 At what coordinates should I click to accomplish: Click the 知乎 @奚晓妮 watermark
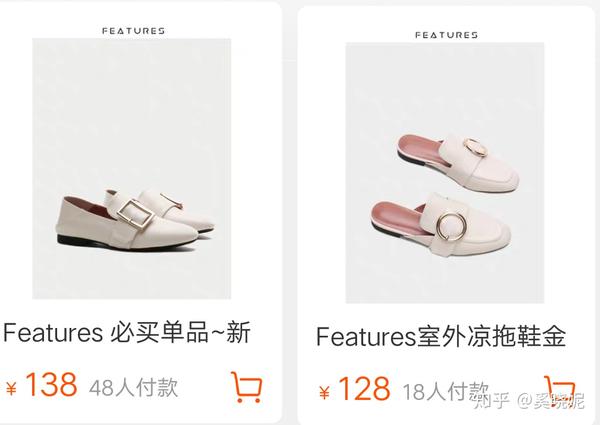pos(529,401)
